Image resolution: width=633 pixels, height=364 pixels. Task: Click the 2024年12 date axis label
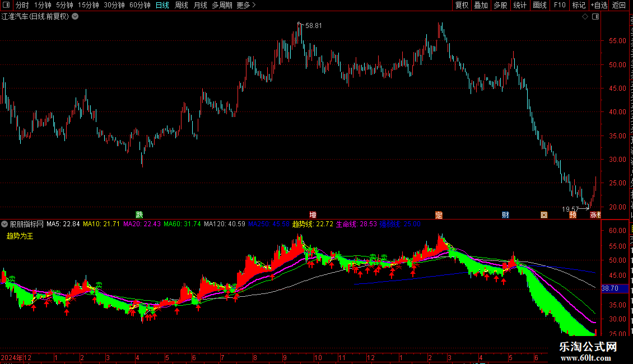(16, 357)
